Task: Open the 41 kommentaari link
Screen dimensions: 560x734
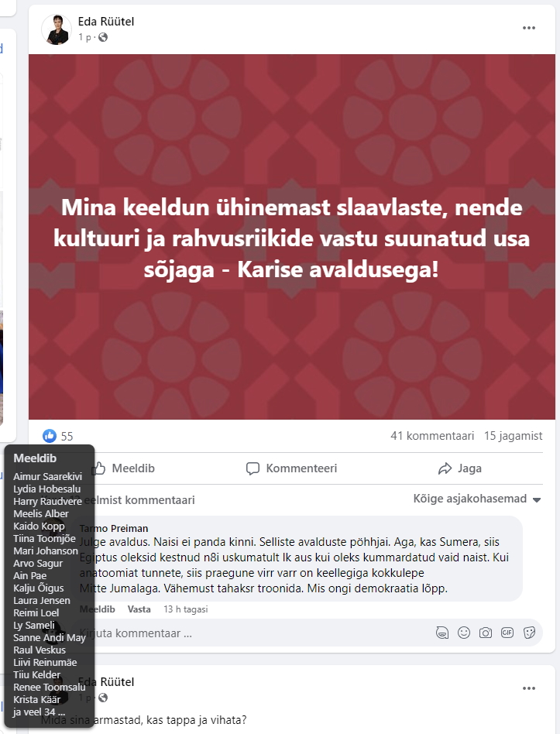Action: [x=432, y=436]
